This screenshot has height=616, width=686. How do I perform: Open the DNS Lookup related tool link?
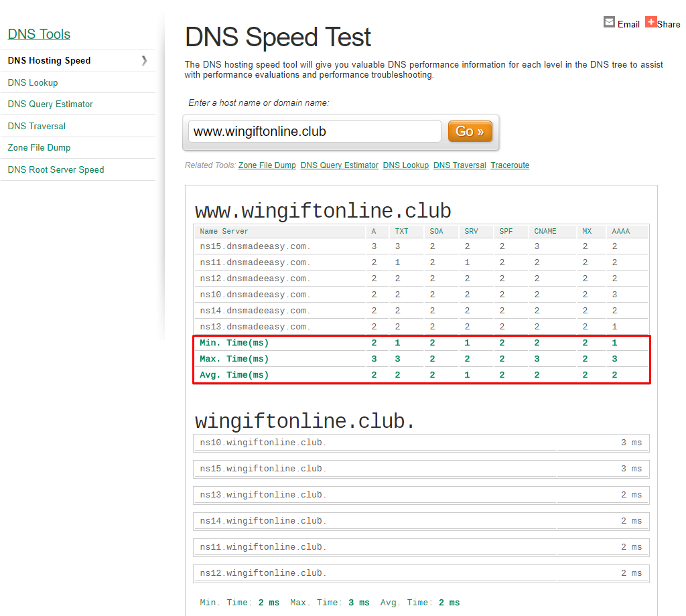(406, 165)
